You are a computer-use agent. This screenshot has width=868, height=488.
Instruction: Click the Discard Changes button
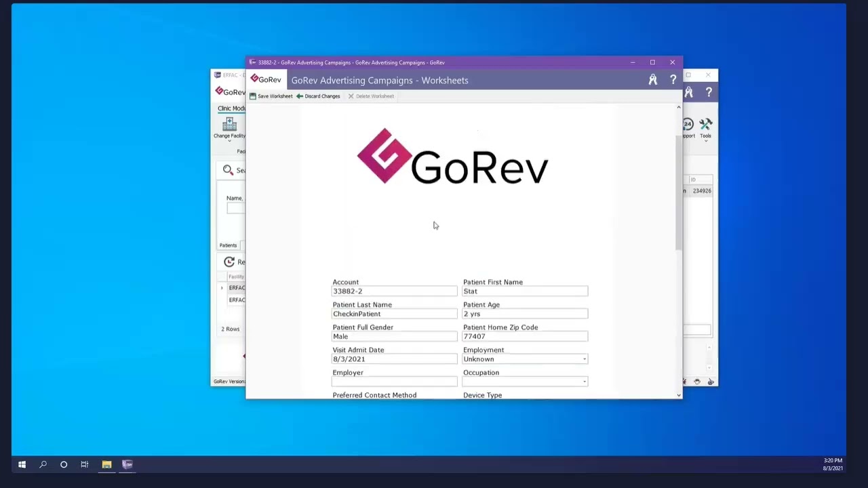pyautogui.click(x=318, y=96)
